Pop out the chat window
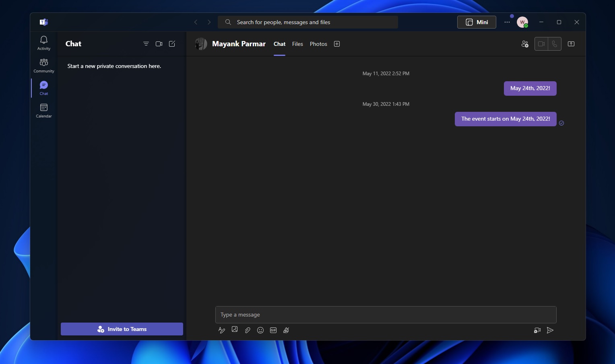 (x=571, y=44)
